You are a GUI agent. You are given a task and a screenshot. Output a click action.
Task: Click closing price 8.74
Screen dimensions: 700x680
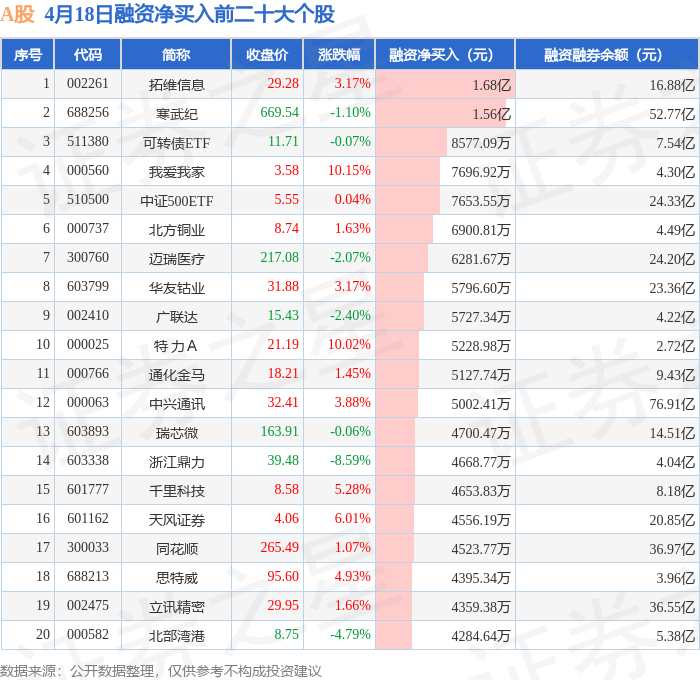286,228
